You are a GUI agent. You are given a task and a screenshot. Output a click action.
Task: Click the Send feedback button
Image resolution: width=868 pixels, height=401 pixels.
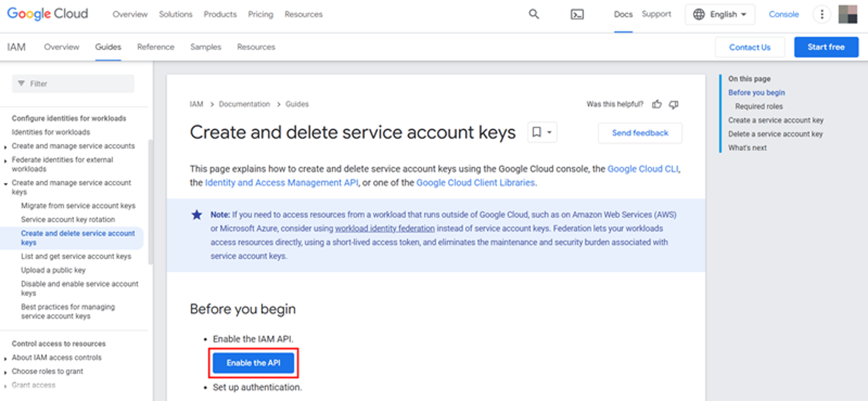click(640, 133)
